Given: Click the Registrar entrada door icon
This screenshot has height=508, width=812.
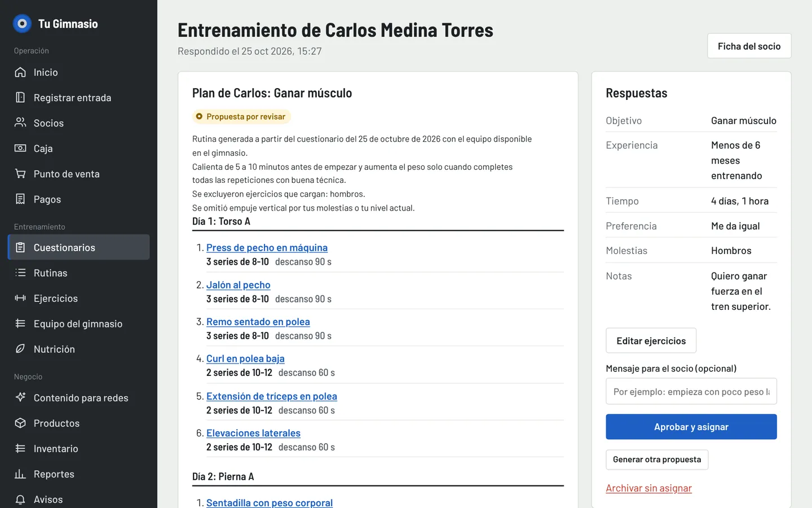Looking at the screenshot, I should [20, 98].
